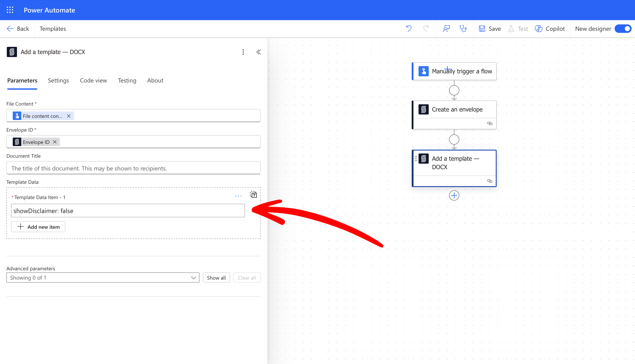The width and height of the screenshot is (635, 364).
Task: Open the Copilot pane
Action: [550, 28]
